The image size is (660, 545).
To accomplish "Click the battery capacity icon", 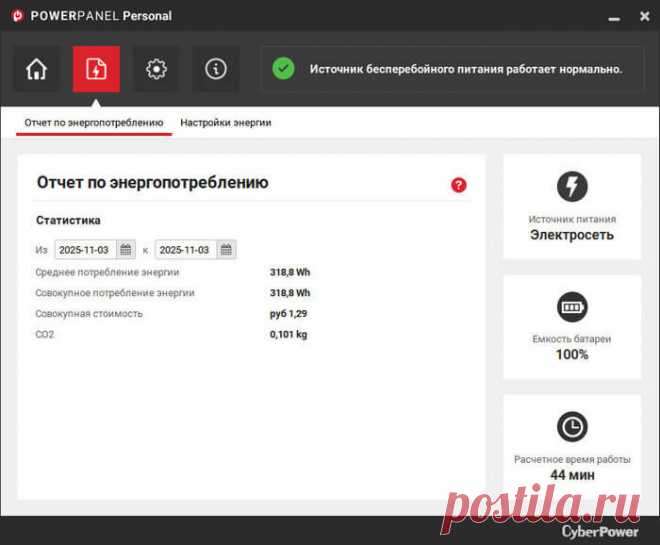I will [x=572, y=307].
